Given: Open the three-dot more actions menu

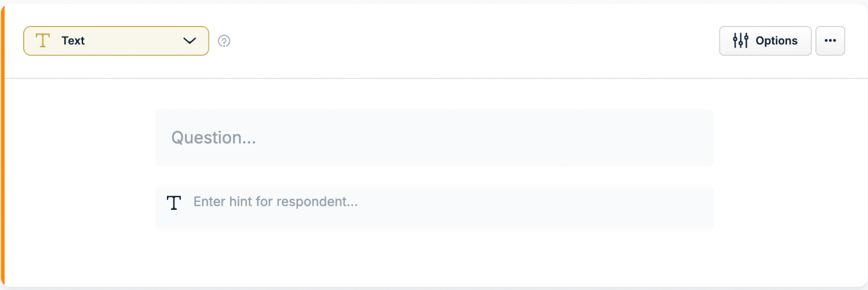Looking at the screenshot, I should click(830, 41).
